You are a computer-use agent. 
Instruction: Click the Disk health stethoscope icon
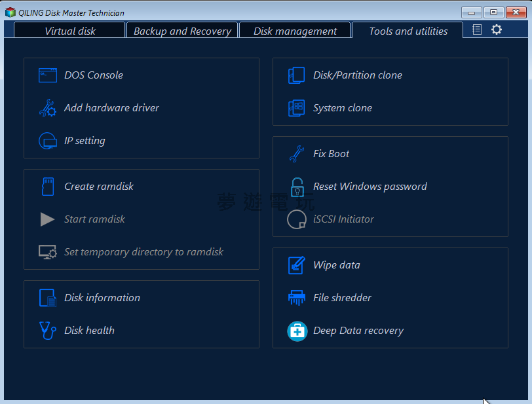coord(48,331)
